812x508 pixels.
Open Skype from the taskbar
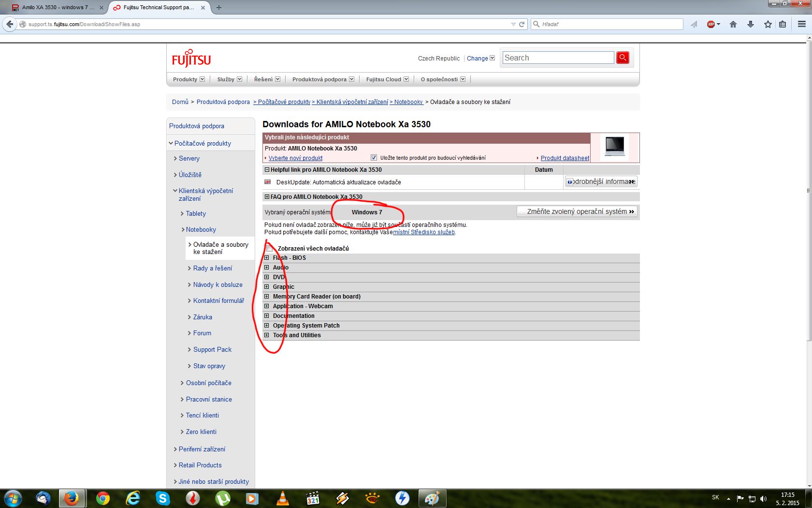pyautogui.click(x=162, y=498)
